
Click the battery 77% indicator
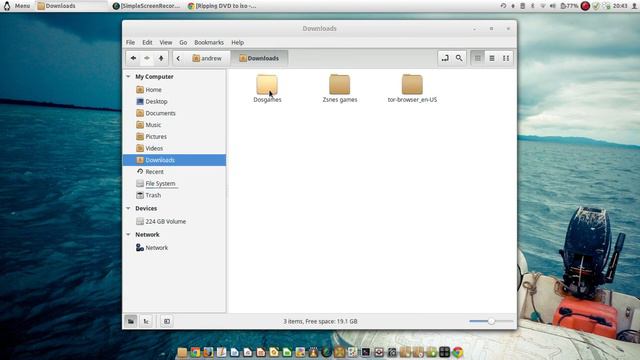click(x=569, y=6)
